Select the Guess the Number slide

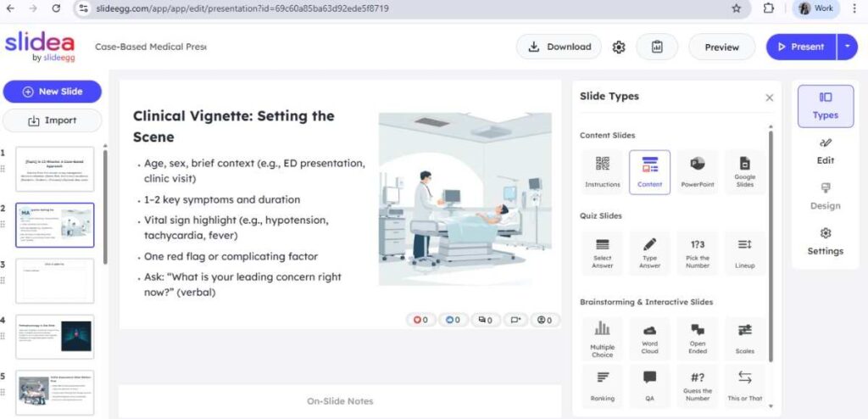click(x=698, y=386)
